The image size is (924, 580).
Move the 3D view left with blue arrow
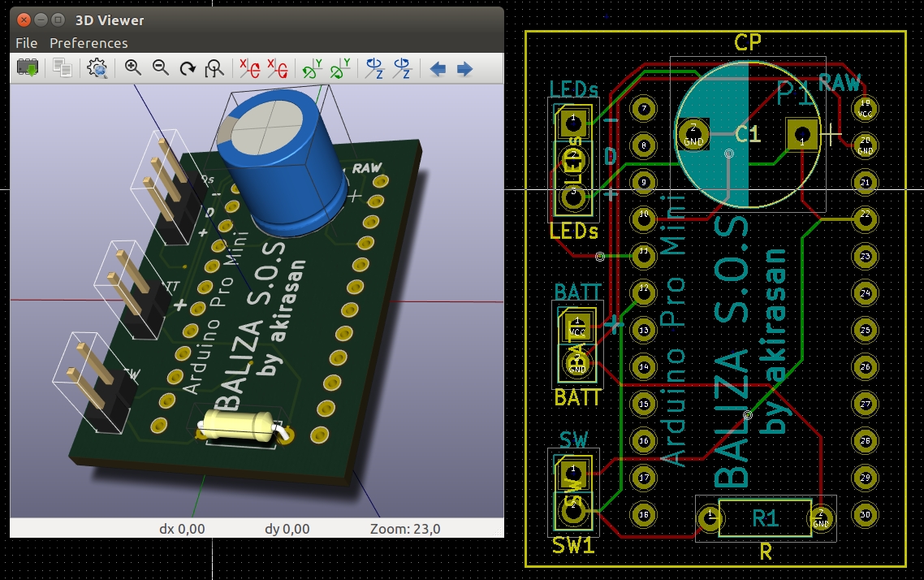[438, 69]
